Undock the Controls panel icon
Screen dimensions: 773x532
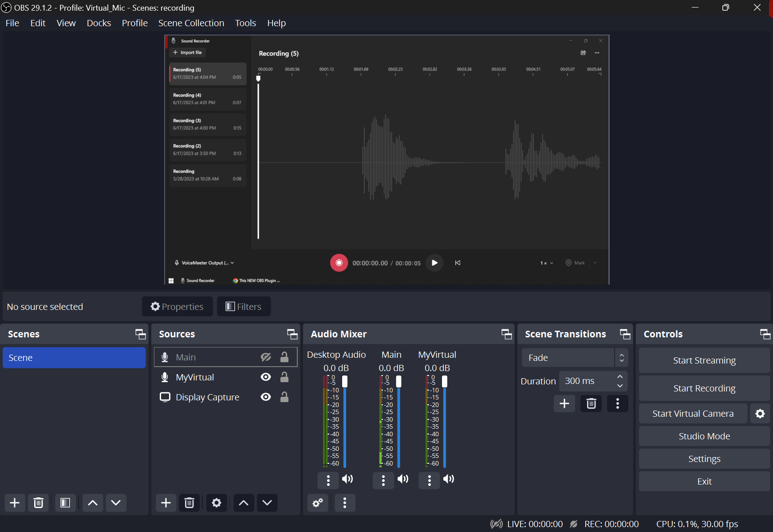(765, 334)
